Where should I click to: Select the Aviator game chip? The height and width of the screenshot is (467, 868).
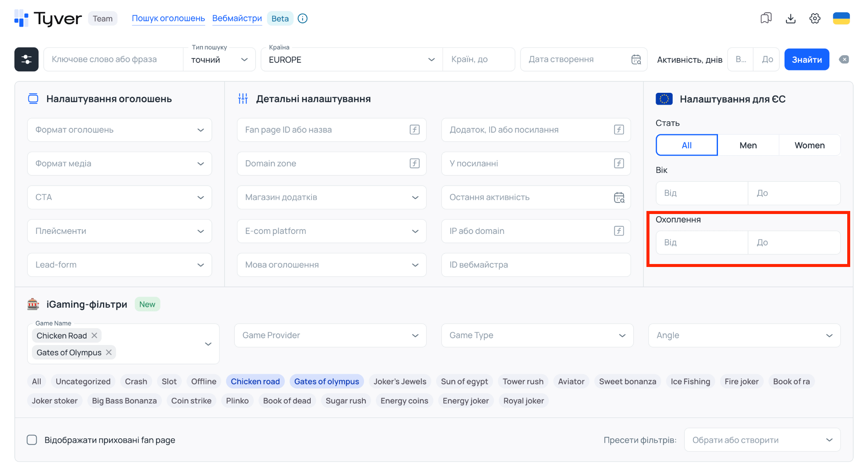click(x=571, y=381)
